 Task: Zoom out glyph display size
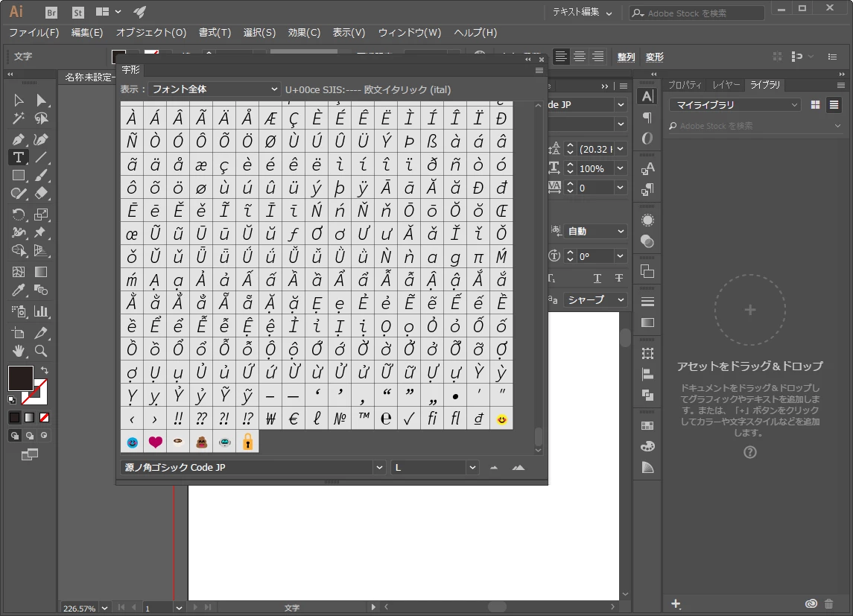pyautogui.click(x=493, y=468)
